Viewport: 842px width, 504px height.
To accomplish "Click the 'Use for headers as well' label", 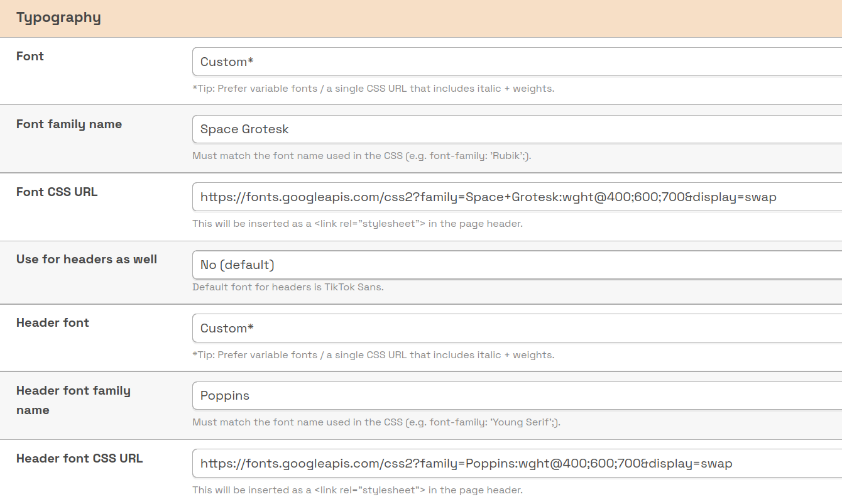I will click(x=87, y=260).
